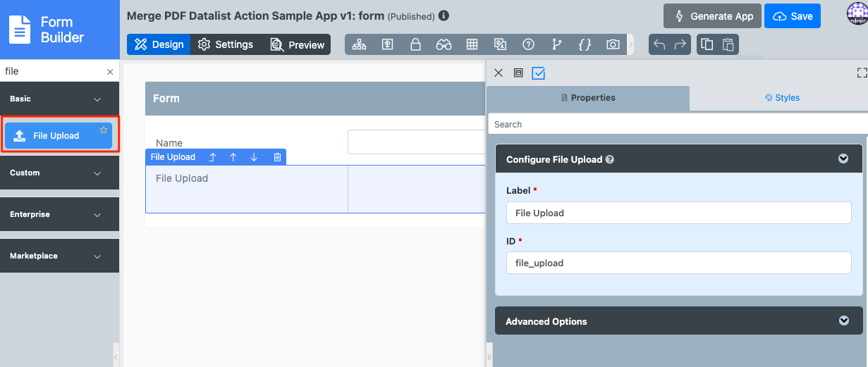Maximize the property panel to fullscreen
The width and height of the screenshot is (868, 367).
[862, 73]
